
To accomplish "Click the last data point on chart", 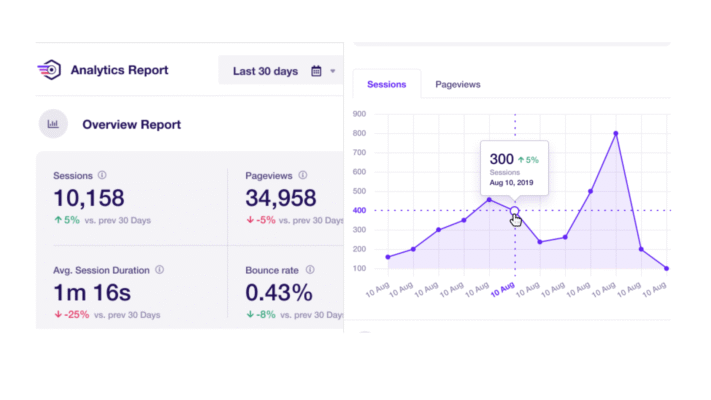I will click(666, 268).
